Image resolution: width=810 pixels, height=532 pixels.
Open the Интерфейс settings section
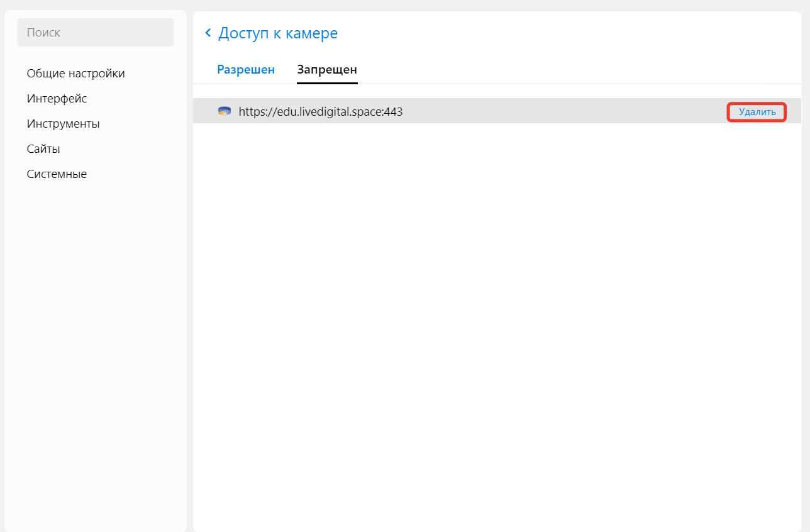coord(57,99)
